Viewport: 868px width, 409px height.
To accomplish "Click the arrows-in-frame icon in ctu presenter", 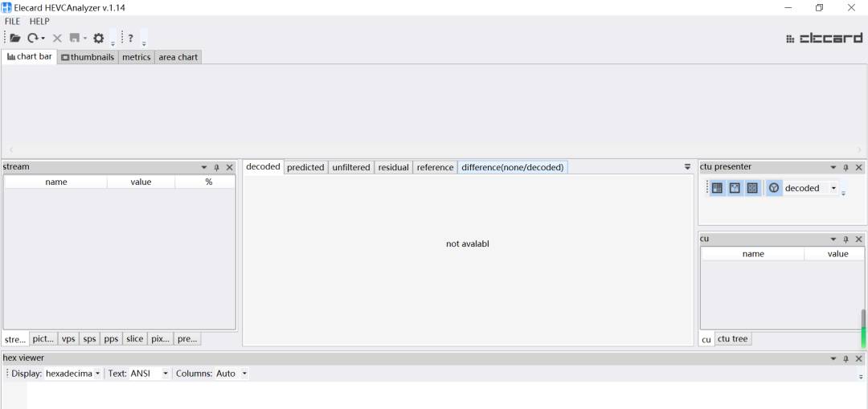I will tap(735, 188).
